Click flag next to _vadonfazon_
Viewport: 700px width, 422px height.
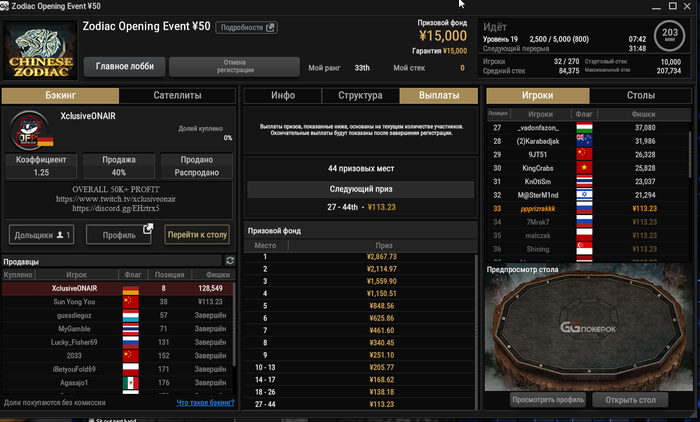(x=584, y=127)
